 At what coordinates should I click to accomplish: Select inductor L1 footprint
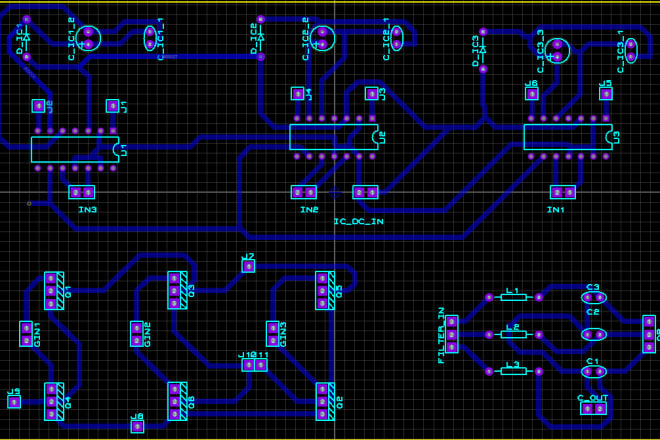(514, 297)
